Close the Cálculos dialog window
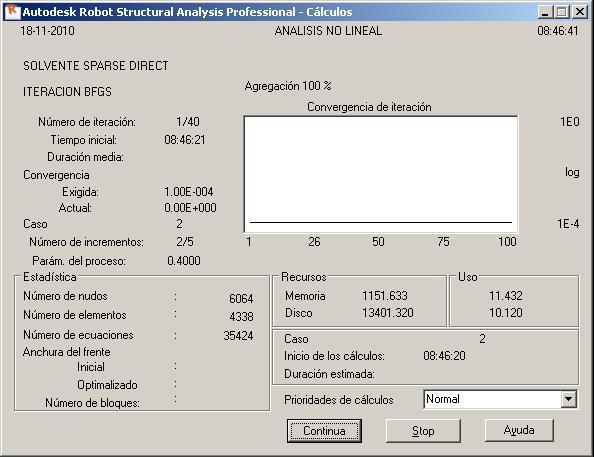 click(x=580, y=12)
